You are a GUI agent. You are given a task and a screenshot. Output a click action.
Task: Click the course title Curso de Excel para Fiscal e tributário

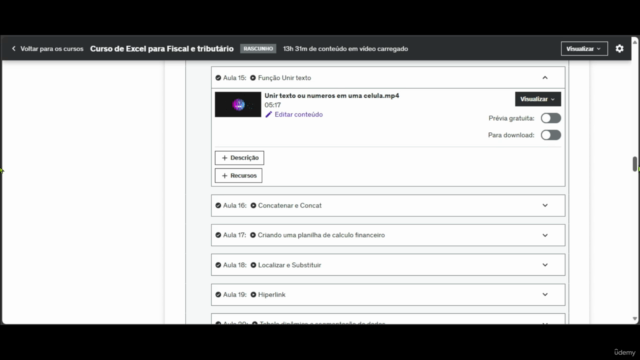tap(162, 49)
